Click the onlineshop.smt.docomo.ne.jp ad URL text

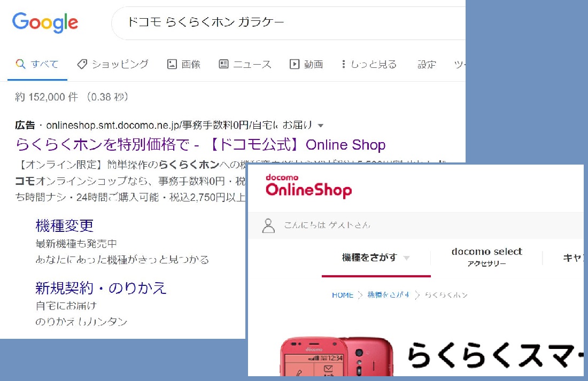click(179, 125)
